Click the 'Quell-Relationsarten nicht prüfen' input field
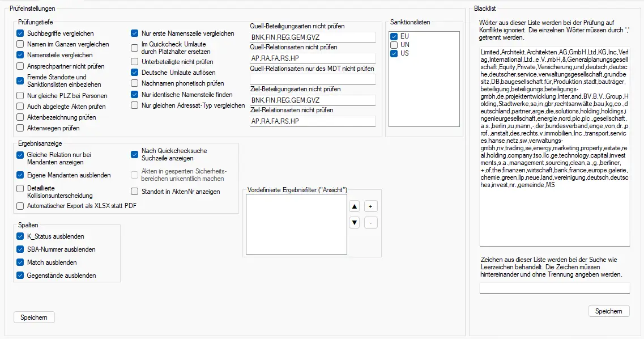644x339 pixels. tap(313, 58)
